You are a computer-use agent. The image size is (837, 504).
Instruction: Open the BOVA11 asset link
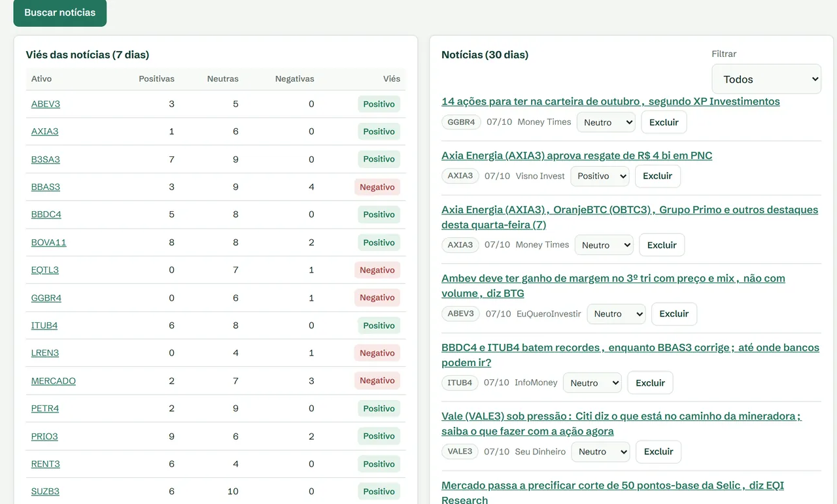(x=49, y=243)
